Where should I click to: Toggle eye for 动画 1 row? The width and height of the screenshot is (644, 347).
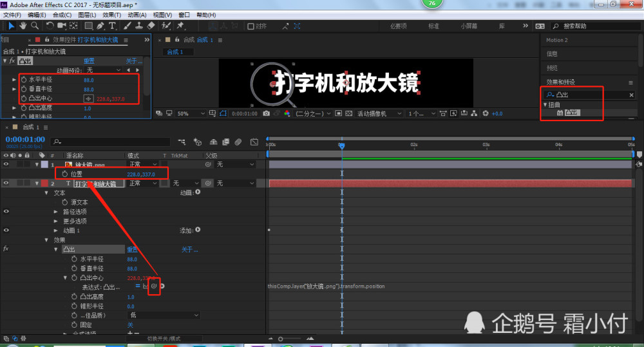click(x=6, y=230)
